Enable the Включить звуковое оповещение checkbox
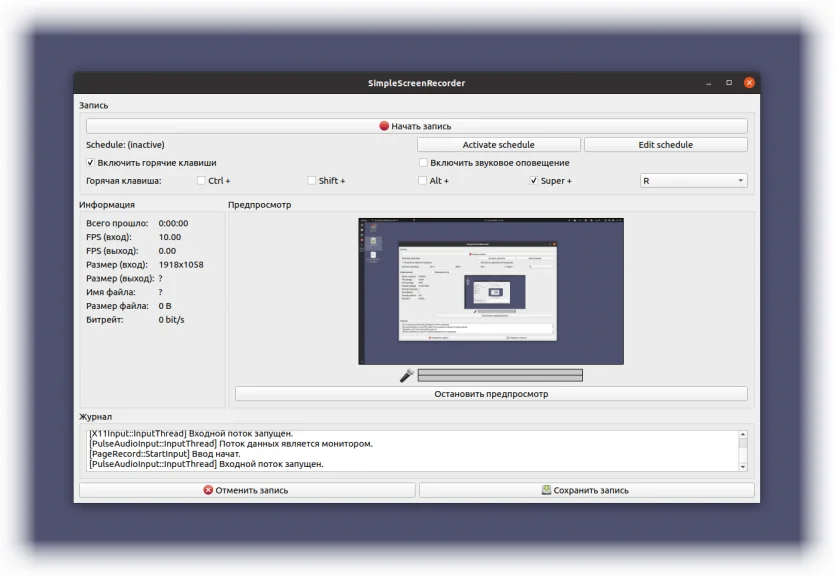 pyautogui.click(x=423, y=162)
